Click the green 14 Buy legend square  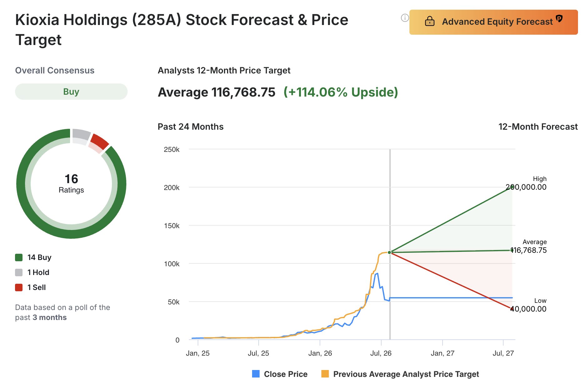coord(19,257)
